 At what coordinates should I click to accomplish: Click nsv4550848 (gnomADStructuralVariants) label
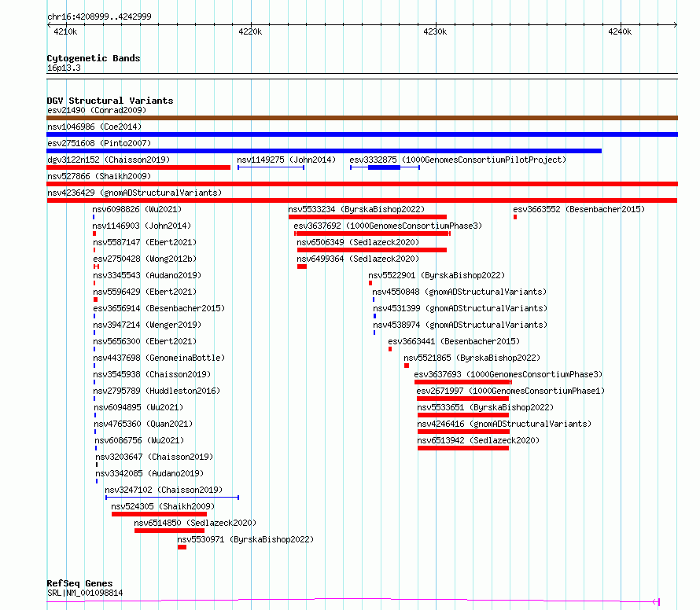pos(459,292)
